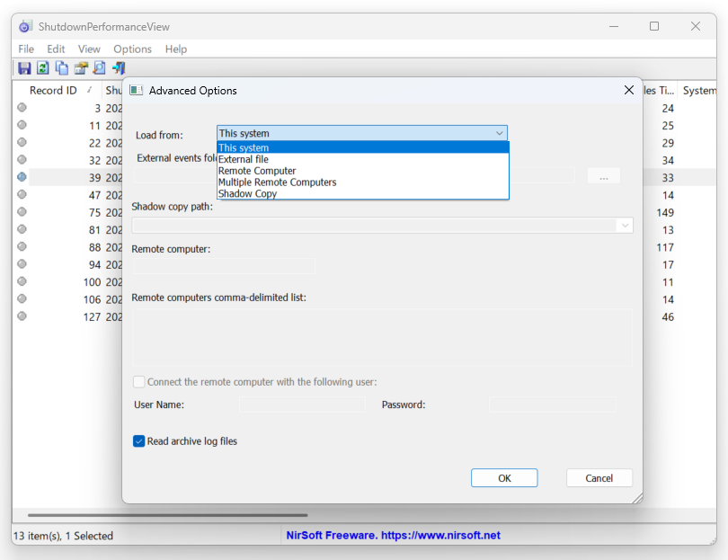Viewport: 728px width, 560px height.
Task: Confirm with the OK button
Action: pos(504,478)
